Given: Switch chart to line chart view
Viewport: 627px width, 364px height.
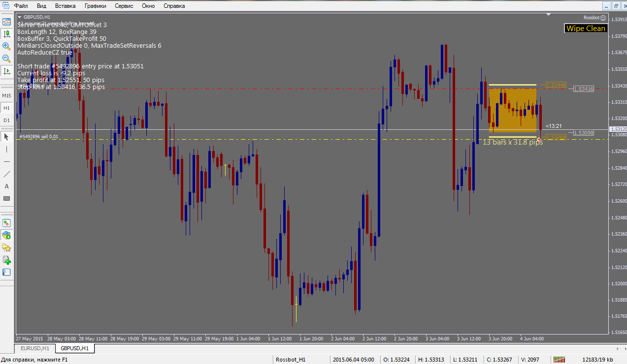Looking at the screenshot, I should (6, 22).
